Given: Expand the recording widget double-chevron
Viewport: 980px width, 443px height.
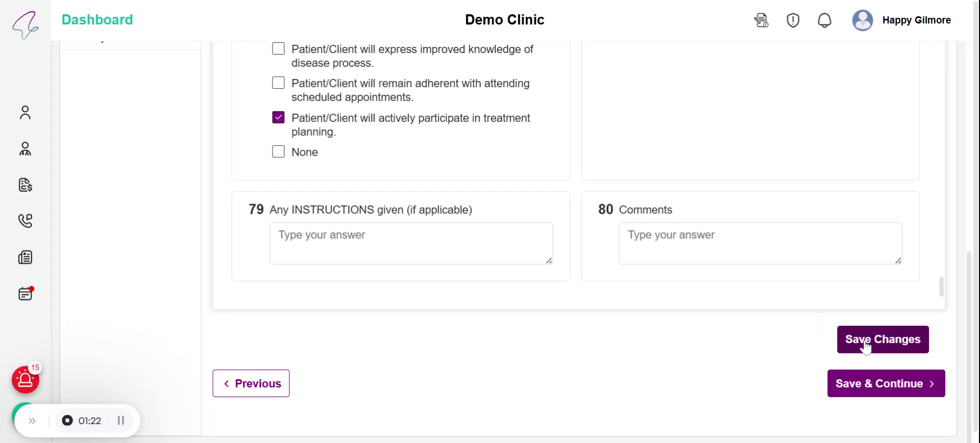Looking at the screenshot, I should coord(32,421).
